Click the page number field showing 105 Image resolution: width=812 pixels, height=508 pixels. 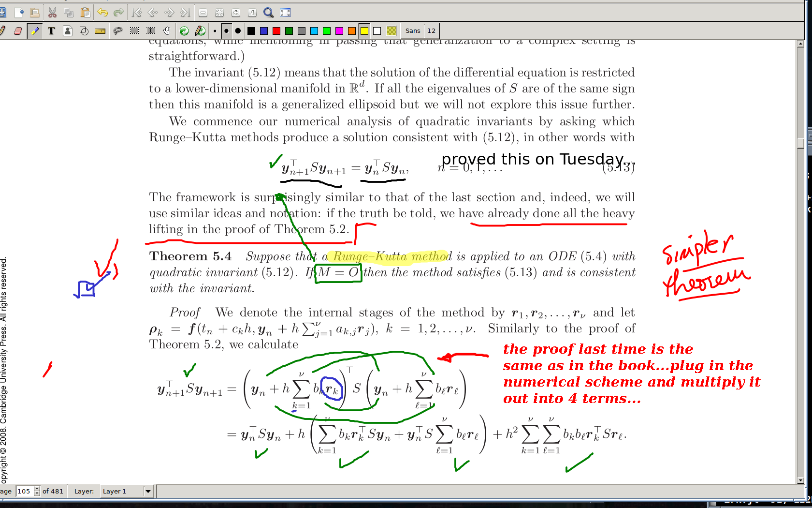tap(24, 492)
